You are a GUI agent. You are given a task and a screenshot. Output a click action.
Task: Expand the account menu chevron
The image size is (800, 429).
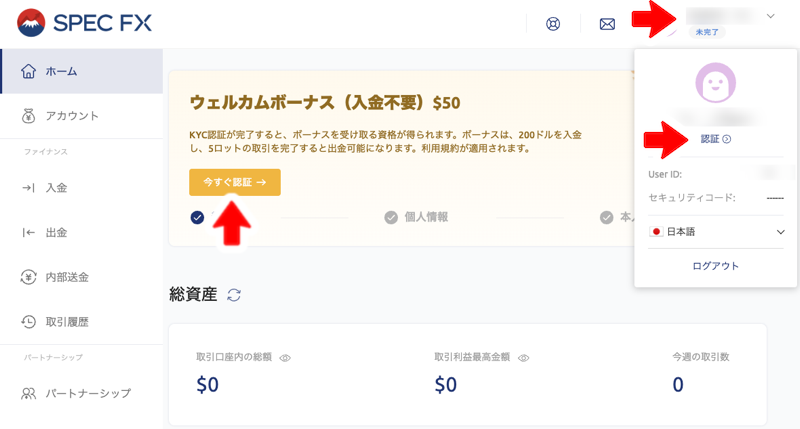(770, 16)
